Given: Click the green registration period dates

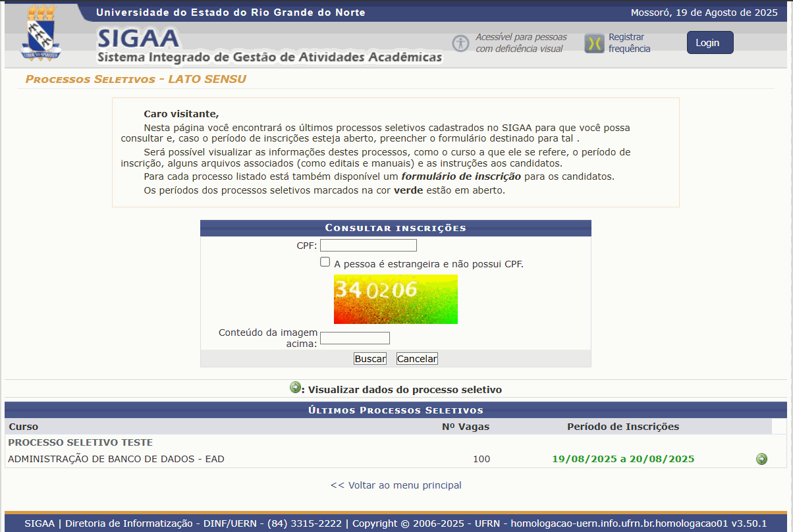Looking at the screenshot, I should (622, 459).
